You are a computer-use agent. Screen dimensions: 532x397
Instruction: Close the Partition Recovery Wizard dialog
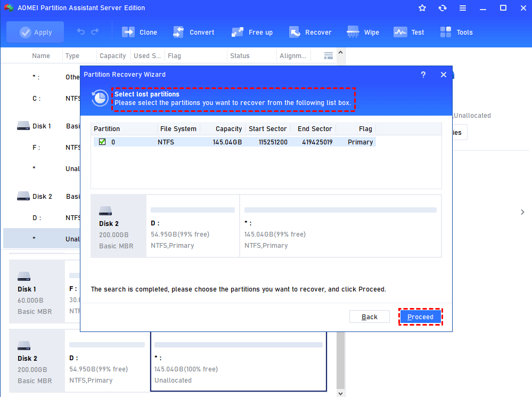click(444, 75)
